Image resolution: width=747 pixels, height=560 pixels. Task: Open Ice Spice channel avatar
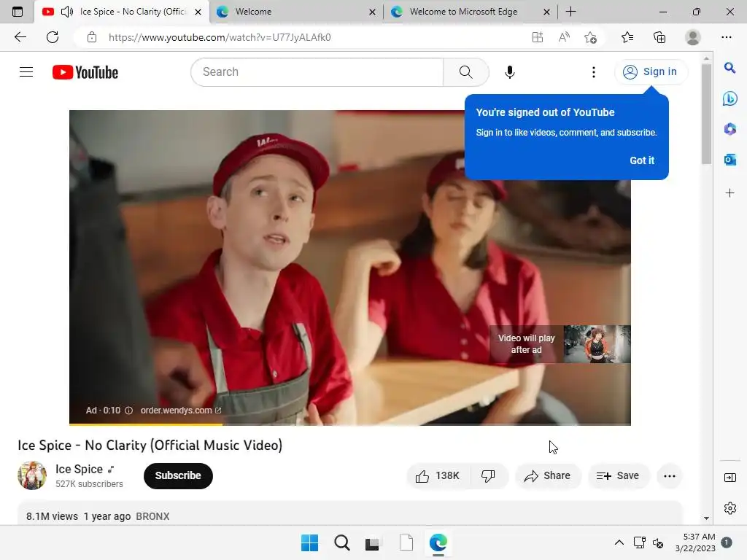(32, 475)
